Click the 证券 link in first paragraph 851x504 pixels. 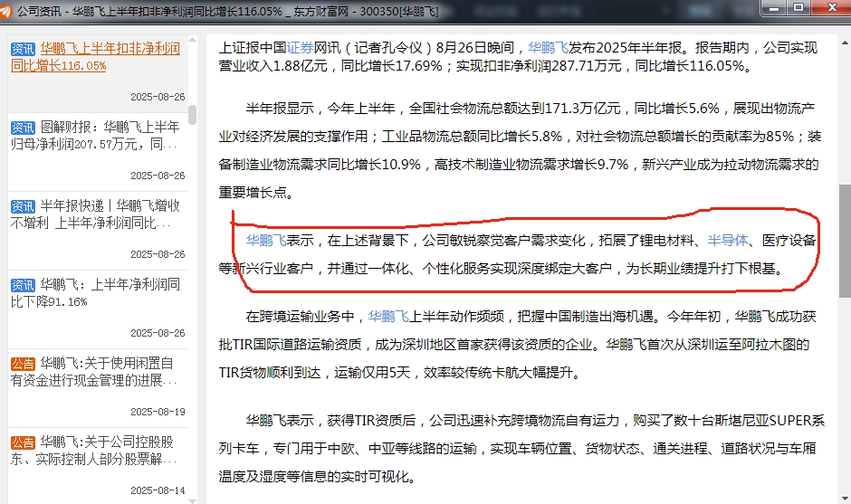tap(301, 48)
